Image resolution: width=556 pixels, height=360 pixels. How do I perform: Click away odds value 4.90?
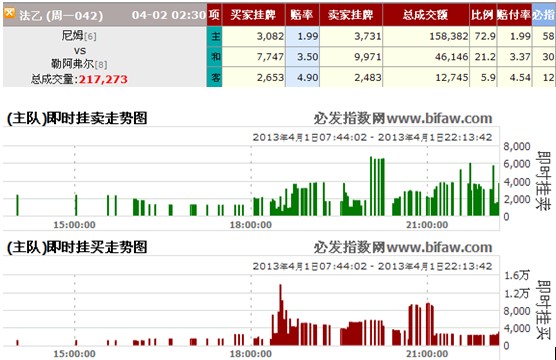coord(307,77)
